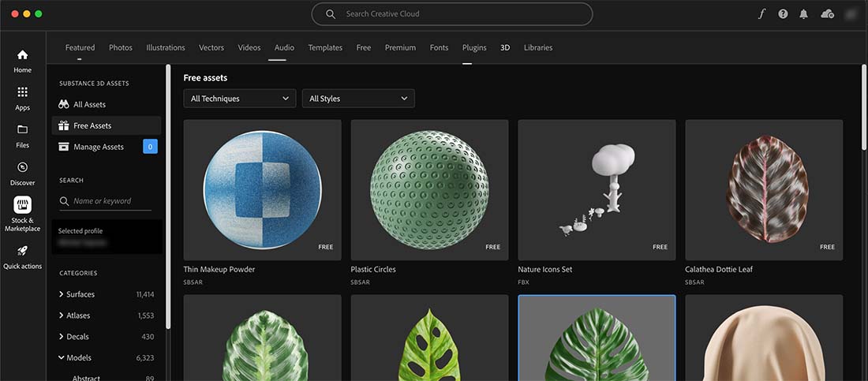The height and width of the screenshot is (381, 868).
Task: Click the Models count 6,323
Action: pyautogui.click(x=146, y=358)
